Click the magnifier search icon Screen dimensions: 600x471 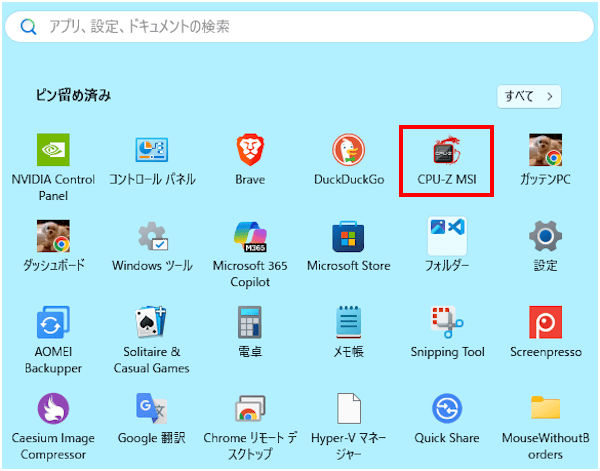coord(28,27)
